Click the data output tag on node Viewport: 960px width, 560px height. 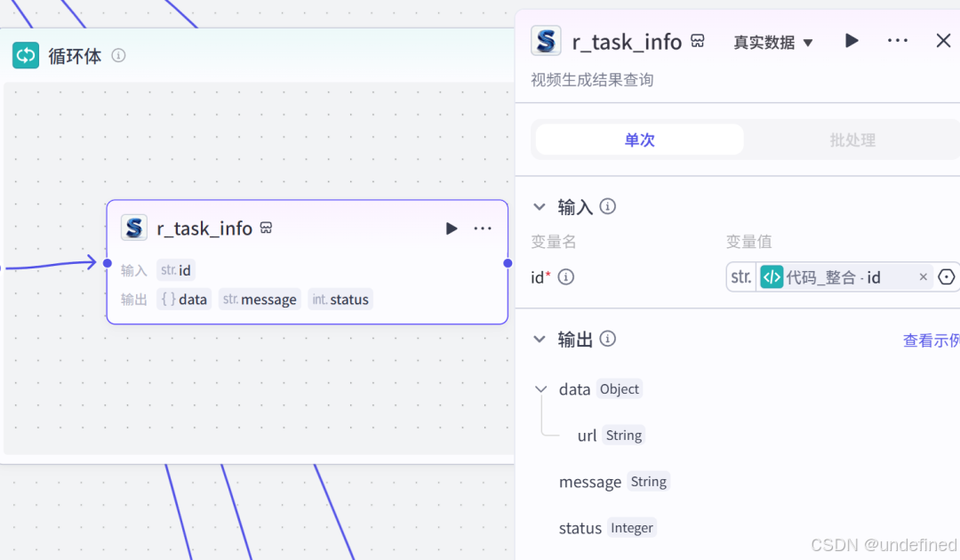[184, 300]
